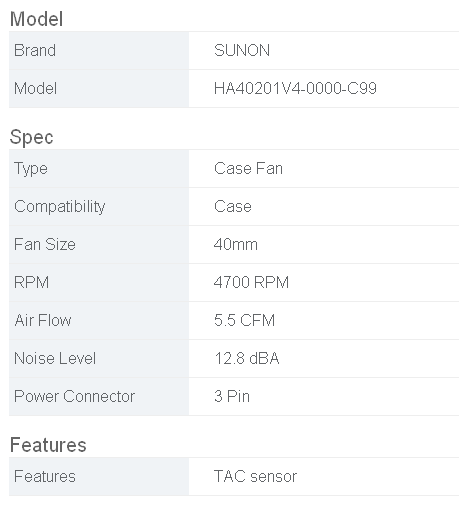The image size is (459, 510).
Task: Select model number HA40201V4-0000-C99
Action: click(x=295, y=89)
